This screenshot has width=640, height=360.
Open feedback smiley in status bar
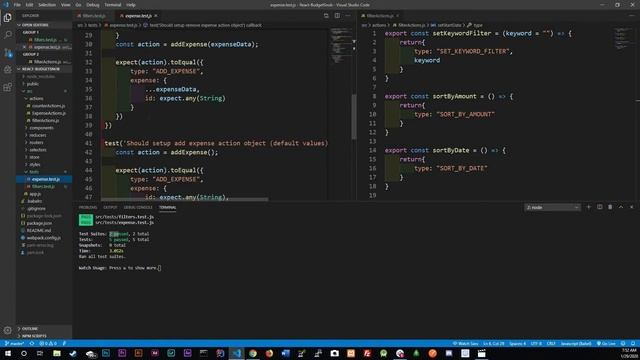(x=623, y=344)
